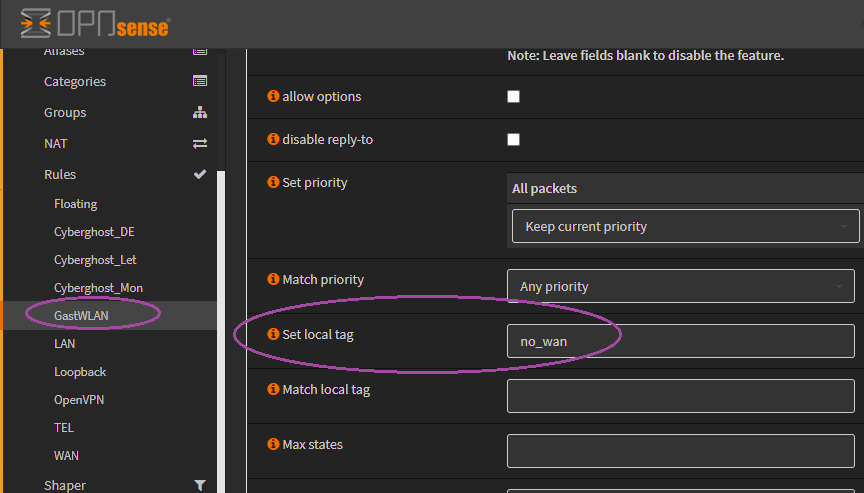Screen dimensions: 864x493
Task: Show help for Set local tag
Action: coord(273,334)
